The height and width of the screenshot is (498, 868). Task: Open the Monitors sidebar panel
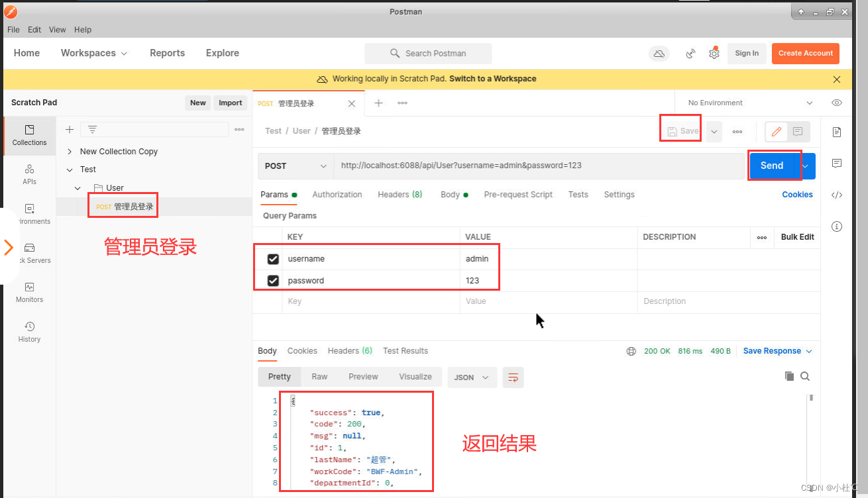[29, 292]
